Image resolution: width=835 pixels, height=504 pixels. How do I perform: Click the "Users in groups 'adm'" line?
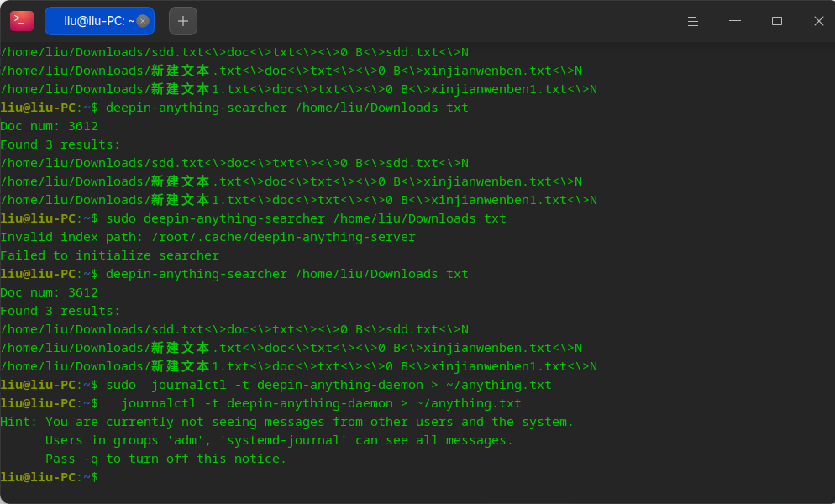click(x=279, y=441)
